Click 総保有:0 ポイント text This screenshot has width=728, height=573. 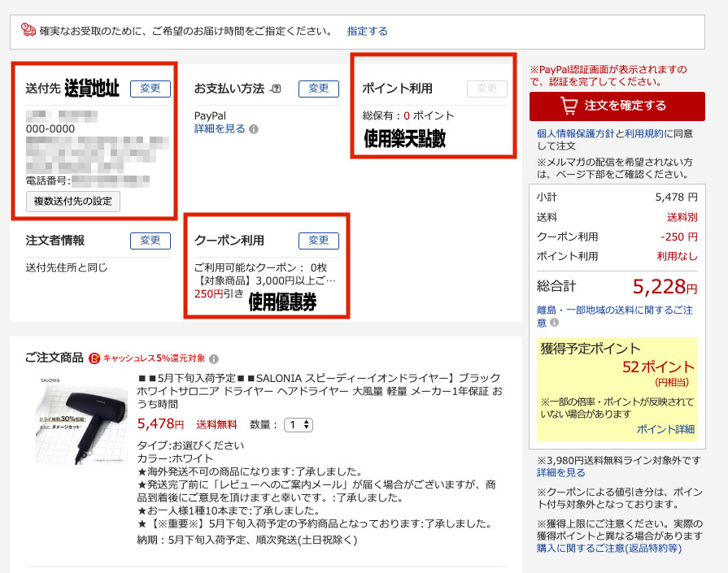[x=408, y=115]
